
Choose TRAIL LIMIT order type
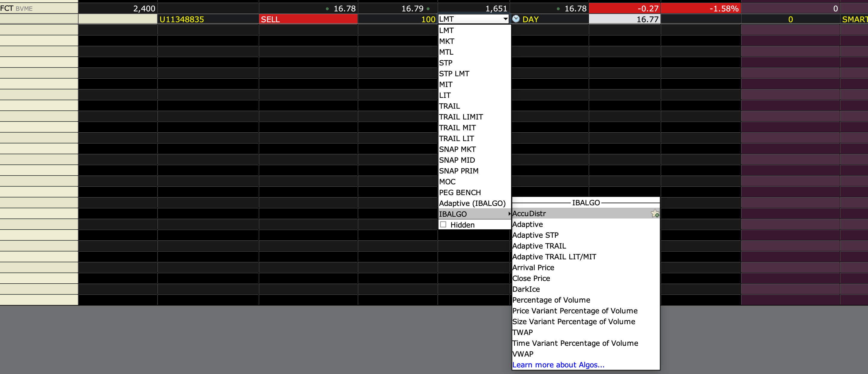pos(461,117)
